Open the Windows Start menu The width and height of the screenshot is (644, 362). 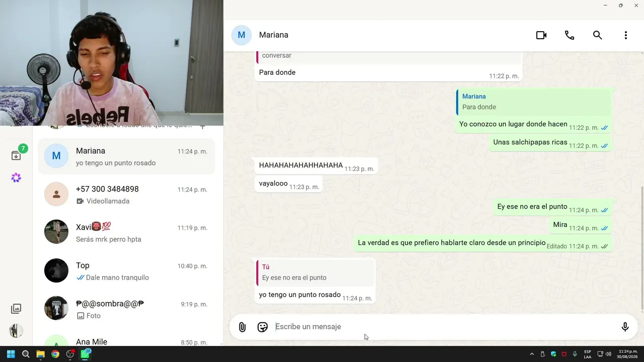point(11,354)
